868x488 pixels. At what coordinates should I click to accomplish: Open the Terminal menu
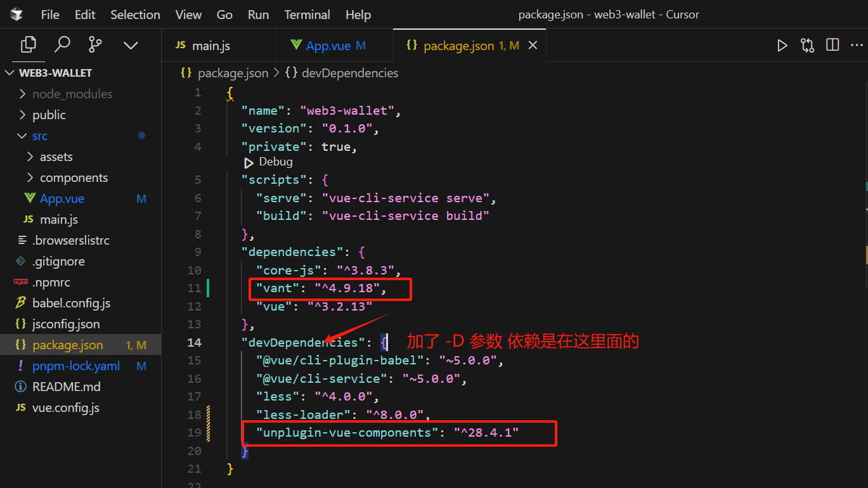pyautogui.click(x=307, y=15)
